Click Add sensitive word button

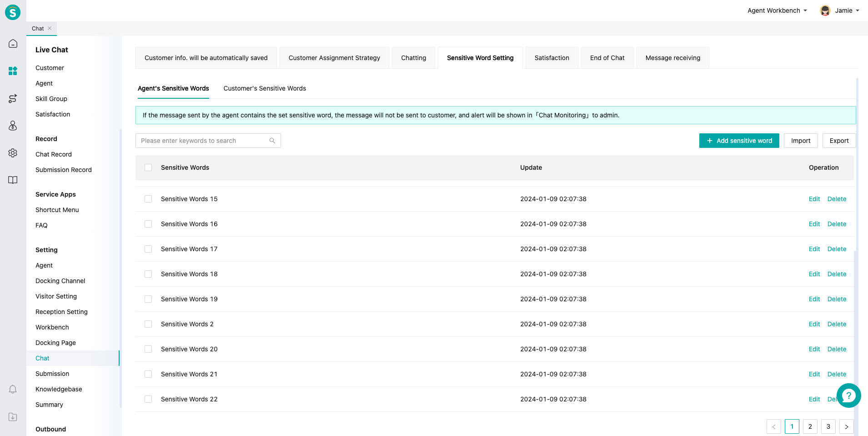(x=739, y=141)
